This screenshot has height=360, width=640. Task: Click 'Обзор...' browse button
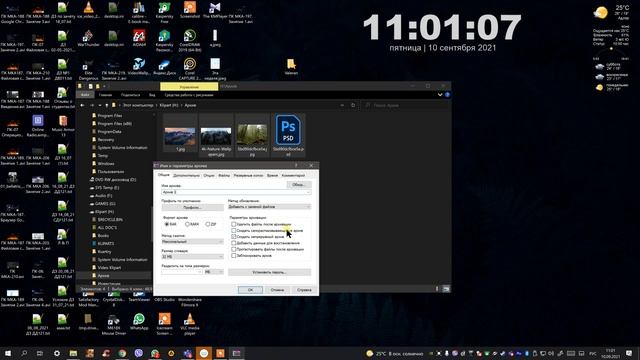[299, 184]
